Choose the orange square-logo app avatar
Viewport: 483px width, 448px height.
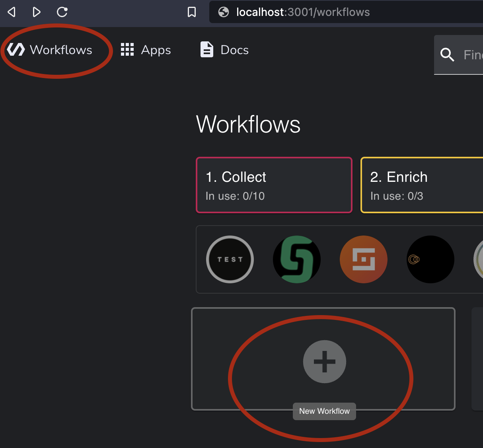coord(364,259)
